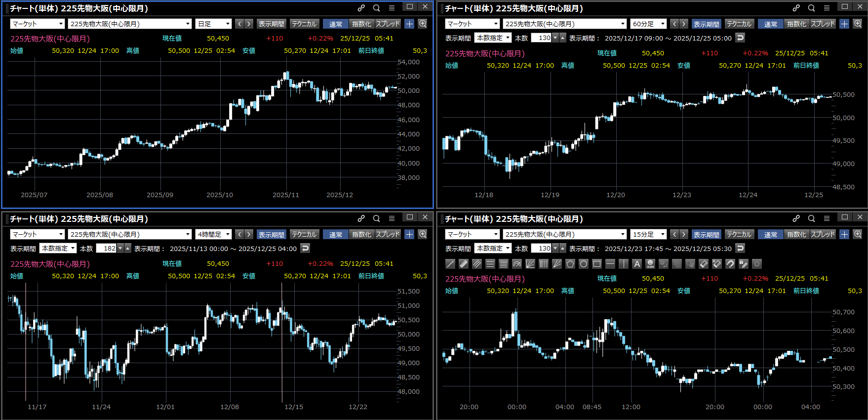Enable the magnet snap drawing tool

[730, 264]
